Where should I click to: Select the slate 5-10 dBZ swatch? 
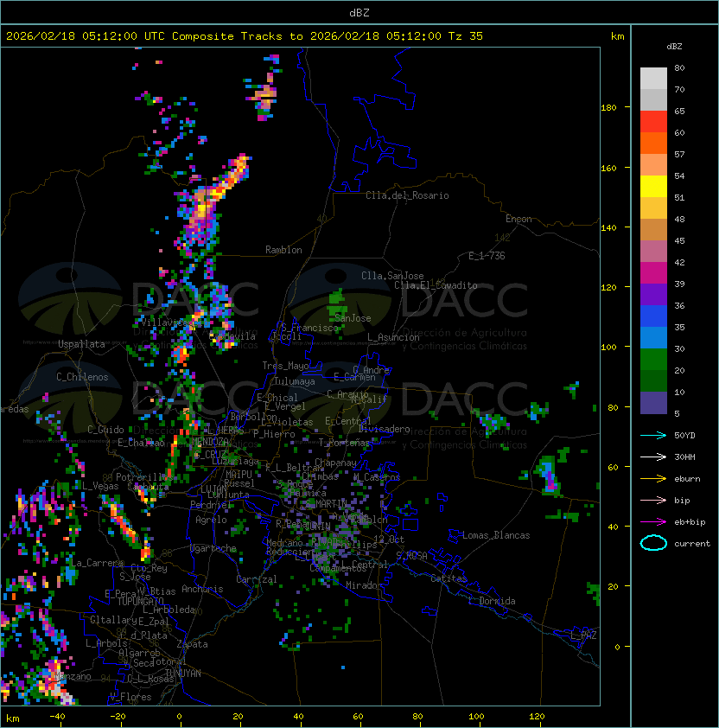[x=653, y=403]
